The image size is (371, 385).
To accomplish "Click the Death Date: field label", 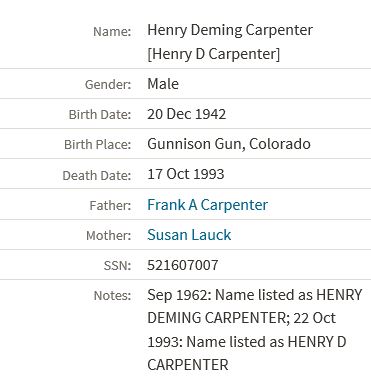I will 97,175.
